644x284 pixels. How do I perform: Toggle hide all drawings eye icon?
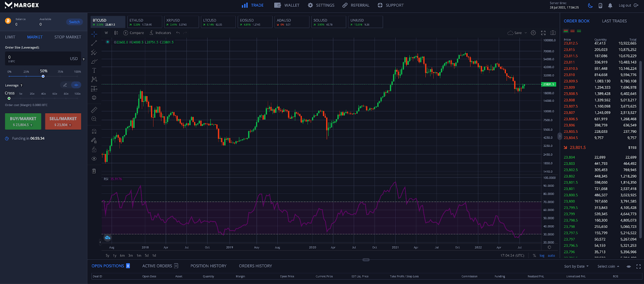tap(94, 159)
